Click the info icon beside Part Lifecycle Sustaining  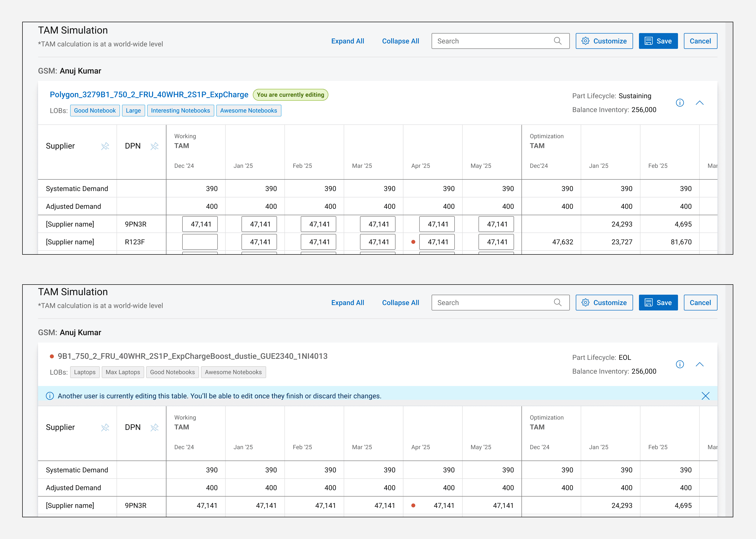coord(680,103)
